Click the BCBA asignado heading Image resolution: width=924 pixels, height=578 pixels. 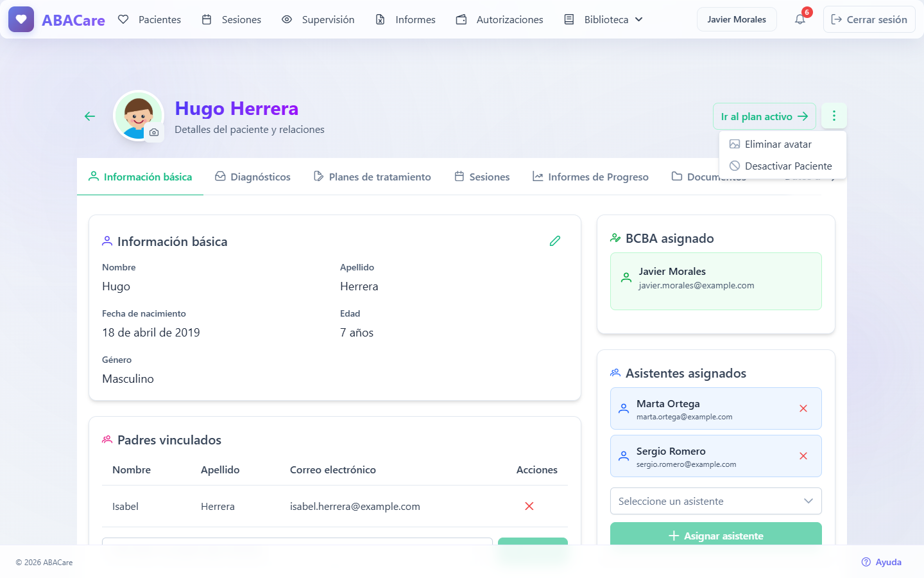coord(670,238)
